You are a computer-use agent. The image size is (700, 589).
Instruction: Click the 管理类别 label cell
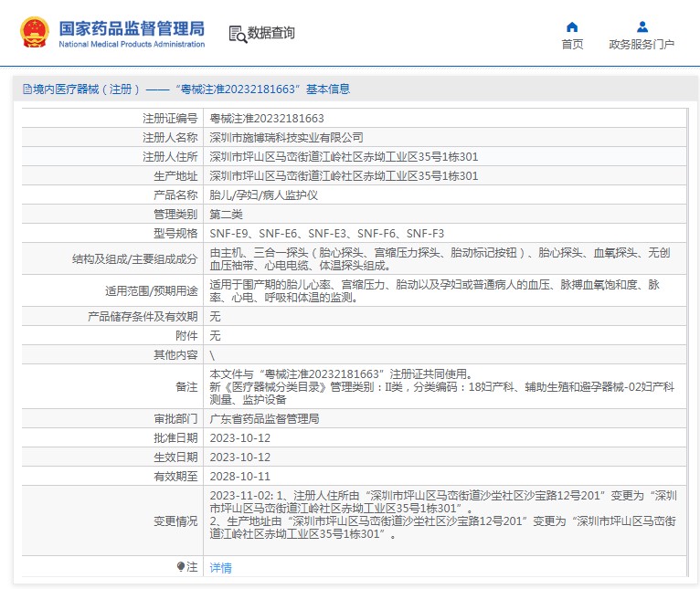click(112, 215)
